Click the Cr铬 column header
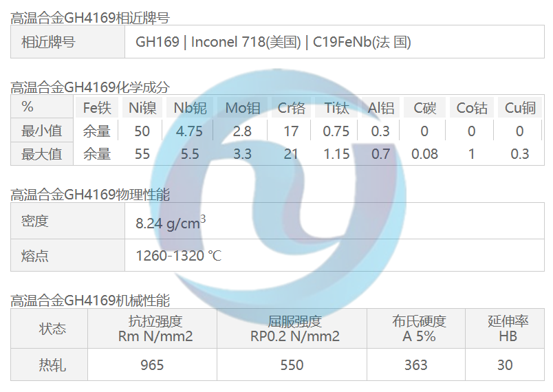Image resolution: width=553 pixels, height=392 pixels. [x=292, y=108]
